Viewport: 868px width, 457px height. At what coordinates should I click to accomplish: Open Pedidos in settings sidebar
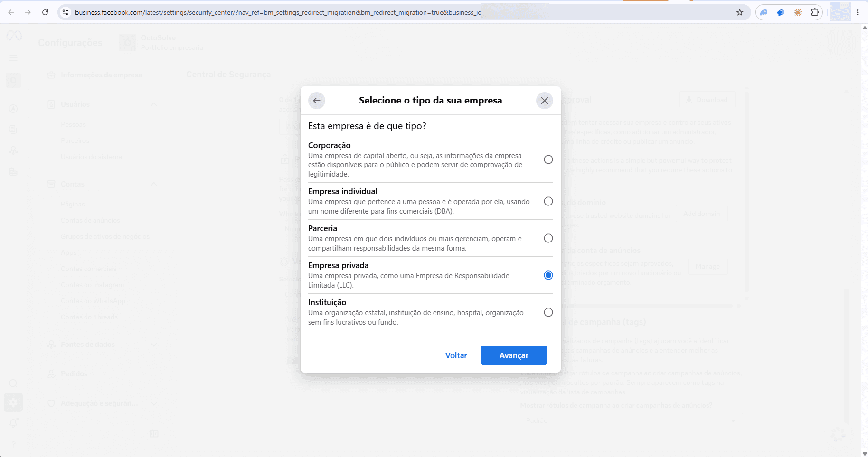pos(74,374)
